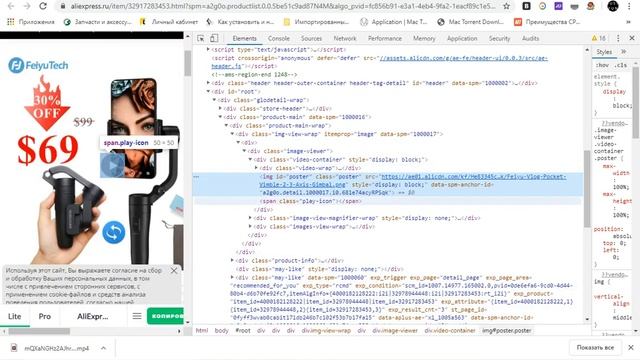The image size is (640, 360).
Task: Click the warnings count indicator
Action: click(x=598, y=38)
